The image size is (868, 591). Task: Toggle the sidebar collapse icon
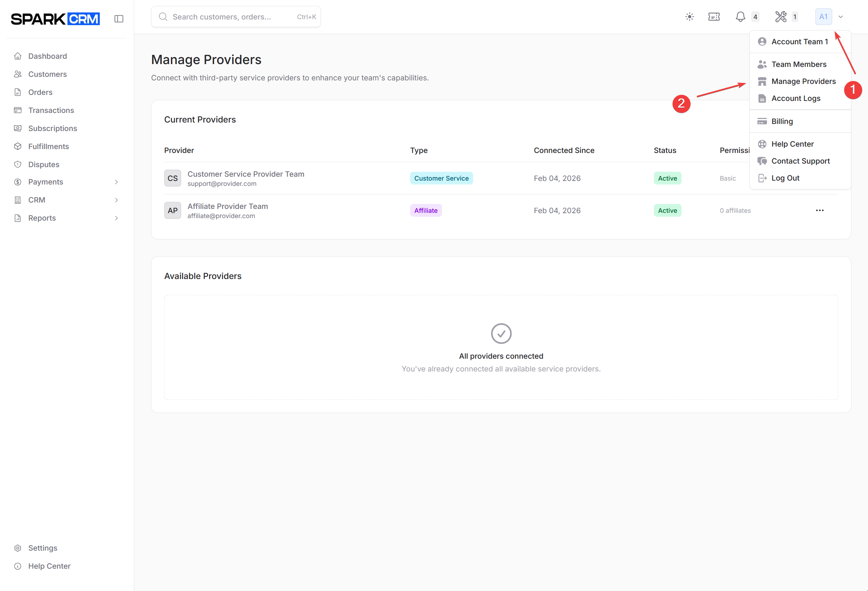coord(119,19)
